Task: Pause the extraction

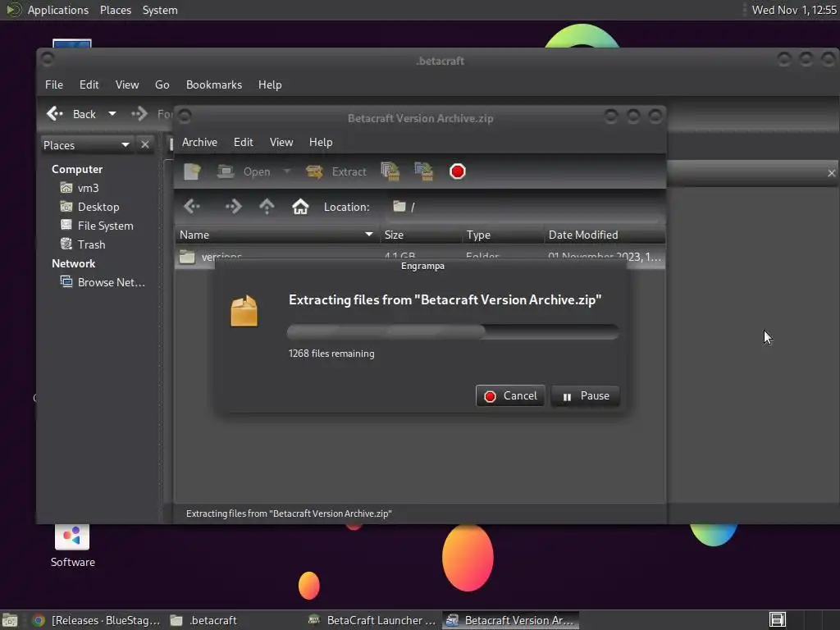Action: pos(586,396)
